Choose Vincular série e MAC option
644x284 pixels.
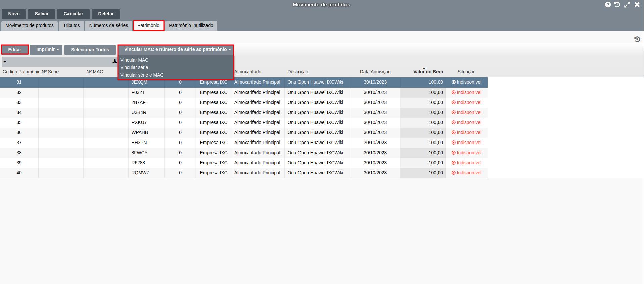(x=142, y=75)
